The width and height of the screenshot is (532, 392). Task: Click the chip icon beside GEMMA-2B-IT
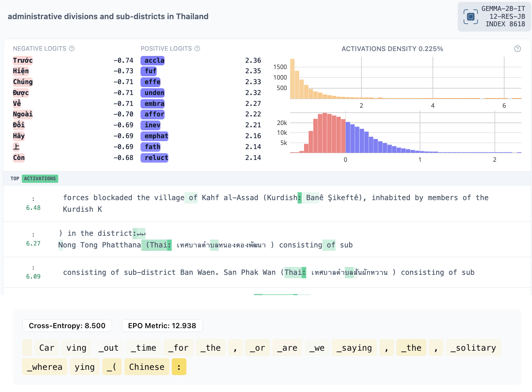point(470,17)
